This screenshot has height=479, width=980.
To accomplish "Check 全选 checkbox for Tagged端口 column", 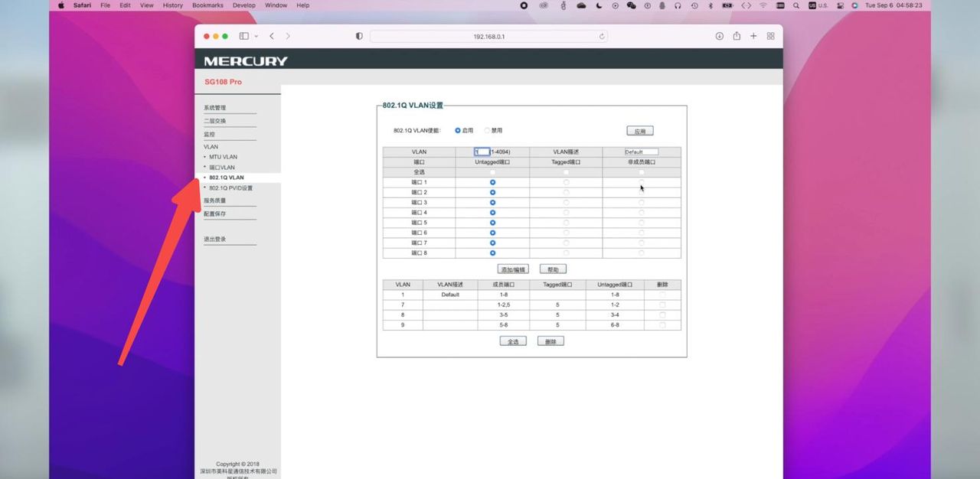I will pyautogui.click(x=567, y=172).
